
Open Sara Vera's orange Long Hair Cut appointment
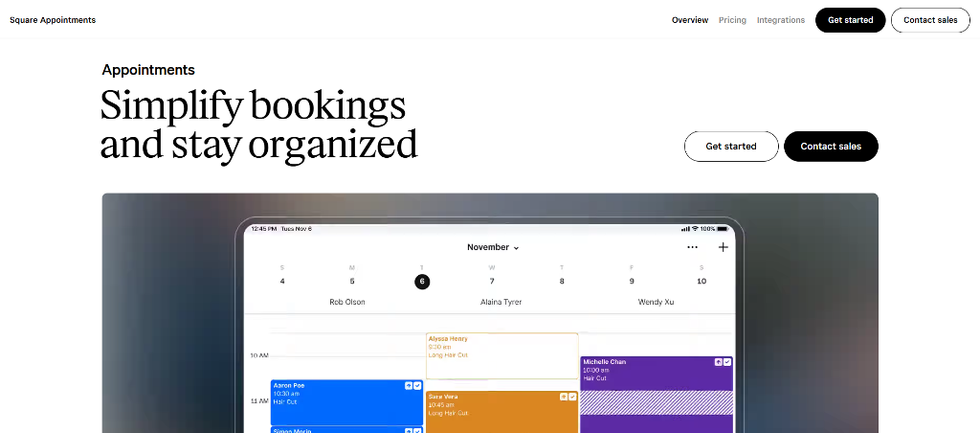[x=501, y=412]
